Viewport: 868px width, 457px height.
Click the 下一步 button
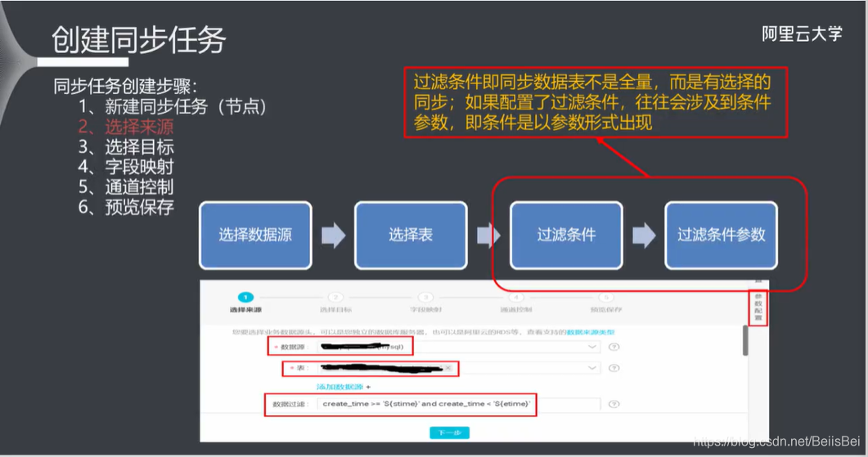click(x=449, y=432)
